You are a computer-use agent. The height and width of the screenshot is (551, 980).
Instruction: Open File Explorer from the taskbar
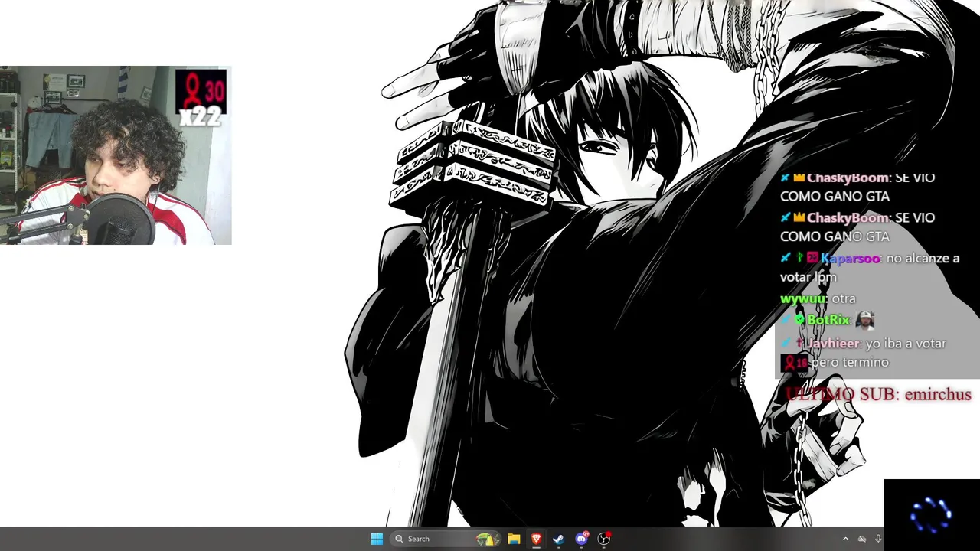point(514,539)
